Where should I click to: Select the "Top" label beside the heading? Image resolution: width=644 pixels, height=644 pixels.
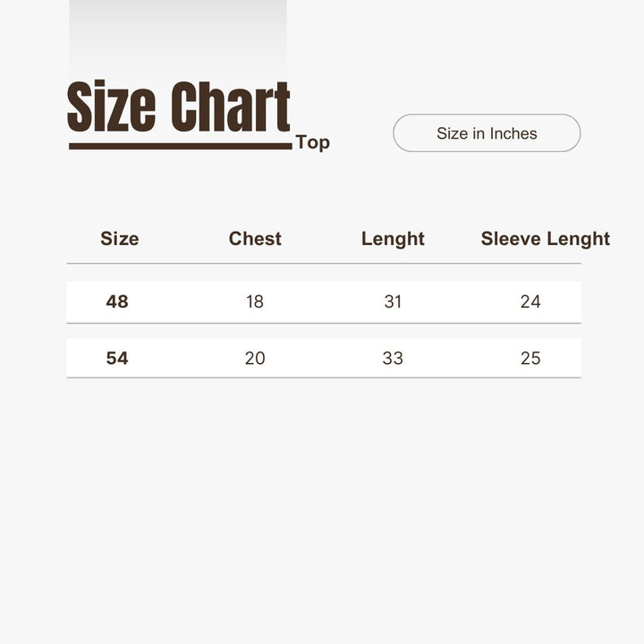312,142
